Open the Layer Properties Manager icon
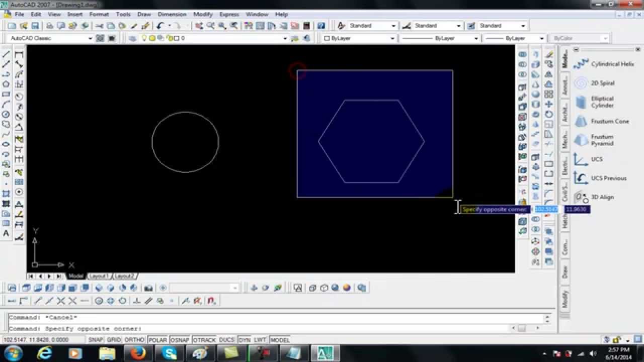Image resolution: width=644 pixels, height=362 pixels. coord(132,38)
